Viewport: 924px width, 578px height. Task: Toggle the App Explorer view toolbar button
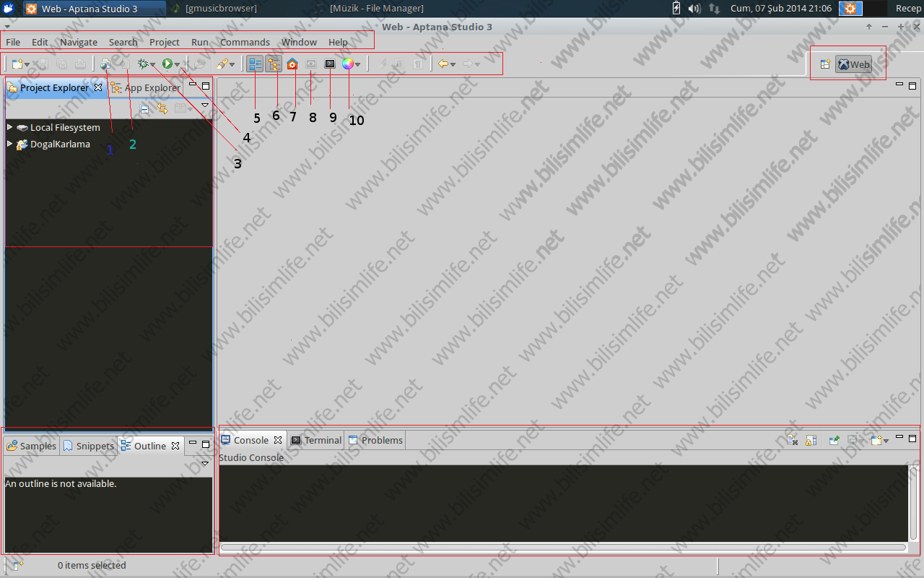click(x=274, y=64)
